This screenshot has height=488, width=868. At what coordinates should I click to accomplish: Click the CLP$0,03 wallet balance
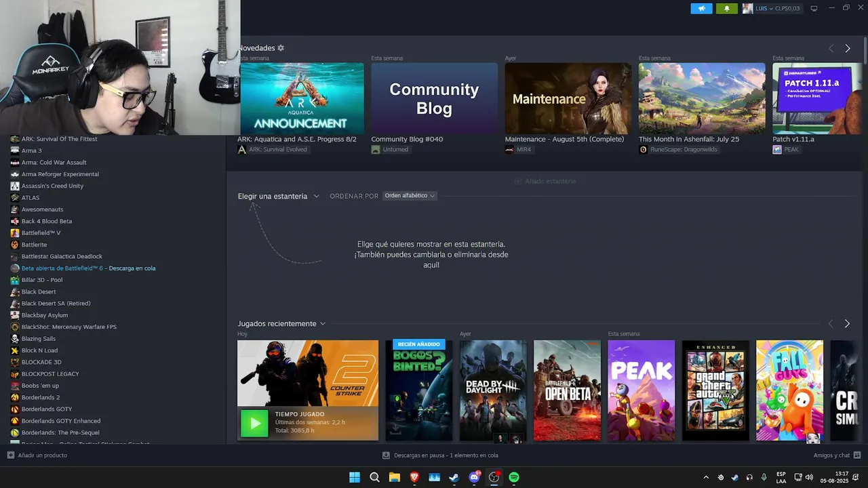(x=787, y=8)
